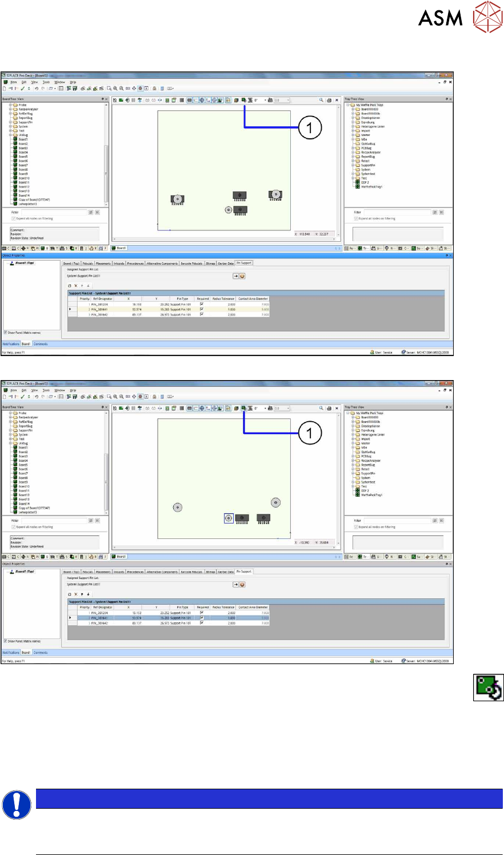This screenshot has width=504, height=855.
Task: Open the Comments tab at bottom of lower screenshot
Action: 41,652
